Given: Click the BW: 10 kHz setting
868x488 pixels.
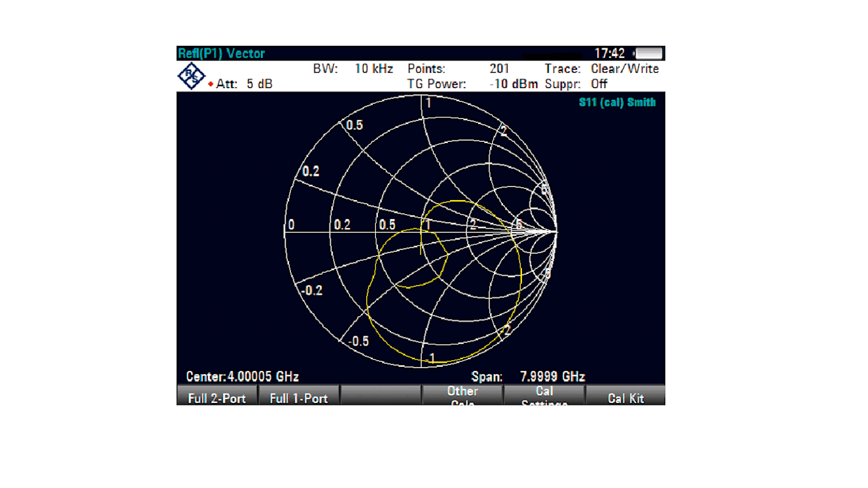Looking at the screenshot, I should [353, 69].
